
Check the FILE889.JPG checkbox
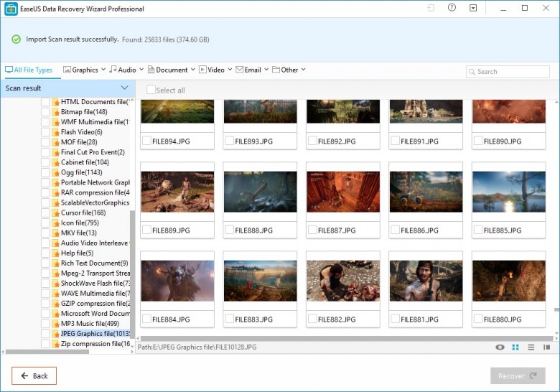click(146, 230)
